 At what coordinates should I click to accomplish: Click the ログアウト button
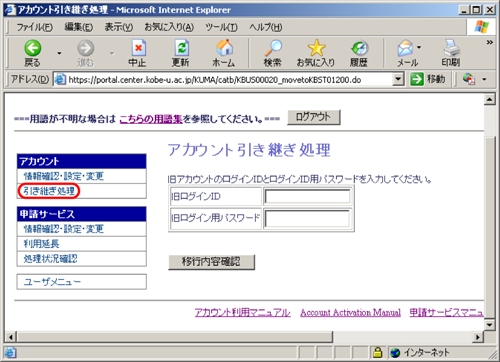point(314,117)
